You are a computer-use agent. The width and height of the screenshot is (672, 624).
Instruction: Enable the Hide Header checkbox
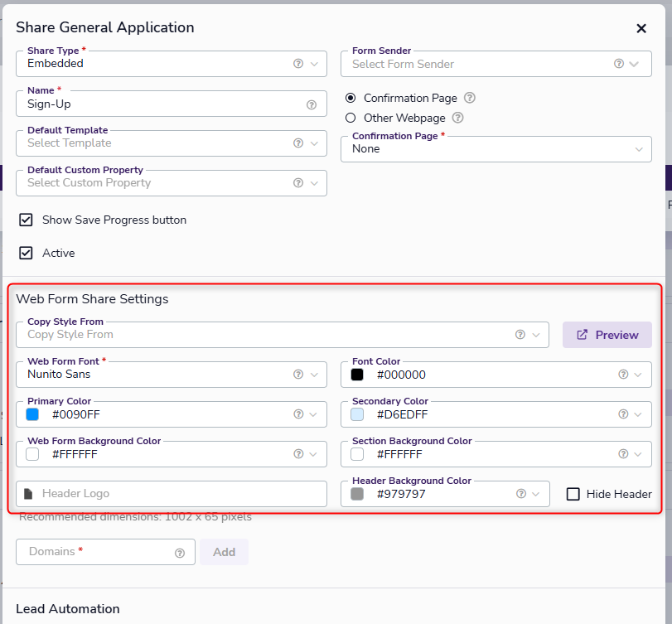(x=573, y=494)
